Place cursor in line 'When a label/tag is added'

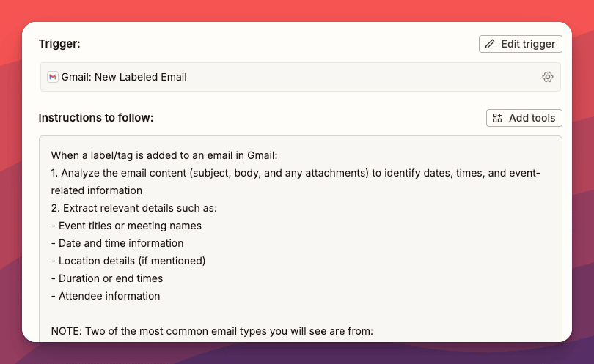pyautogui.click(x=164, y=155)
